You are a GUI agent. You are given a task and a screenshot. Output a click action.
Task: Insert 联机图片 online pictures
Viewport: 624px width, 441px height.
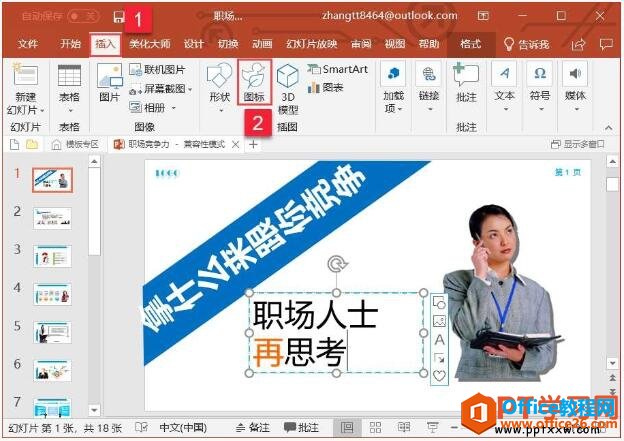tap(158, 70)
